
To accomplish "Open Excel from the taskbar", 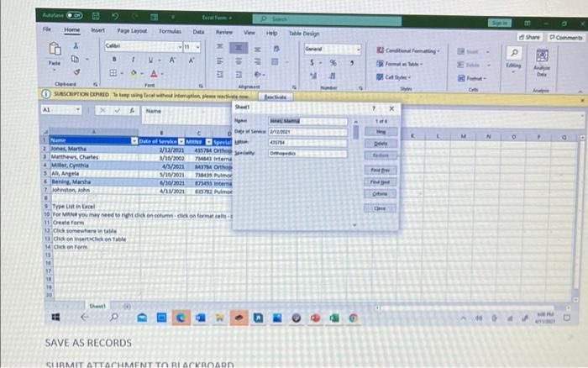I will coord(334,318).
